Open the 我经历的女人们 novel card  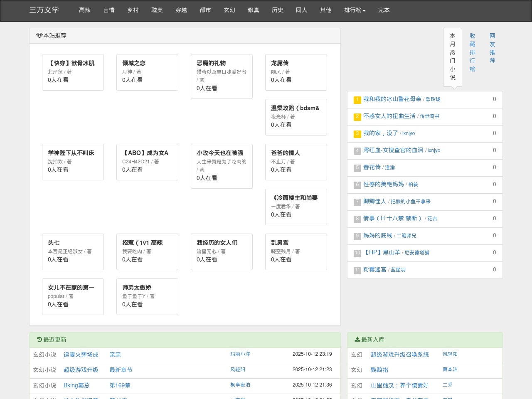(x=222, y=251)
